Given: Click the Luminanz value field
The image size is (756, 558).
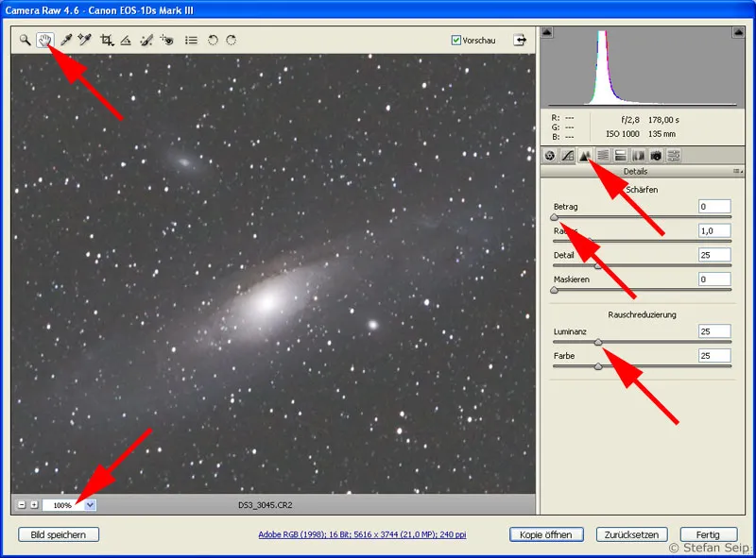Looking at the screenshot, I should [714, 331].
